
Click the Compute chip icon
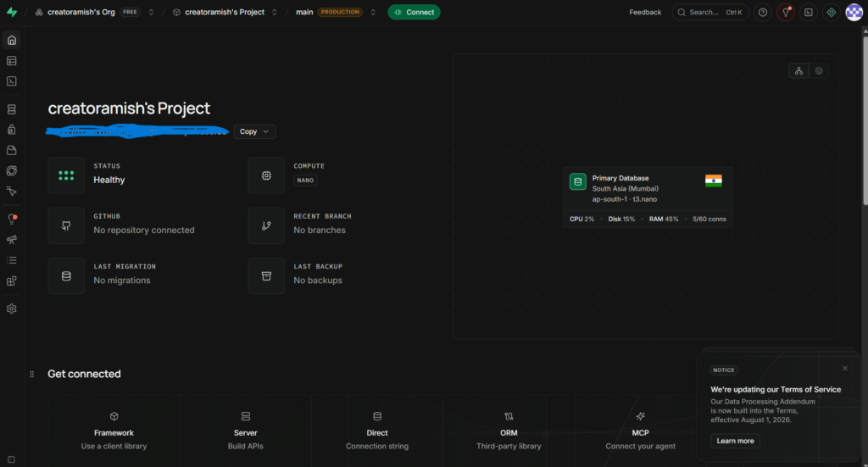[x=266, y=175]
